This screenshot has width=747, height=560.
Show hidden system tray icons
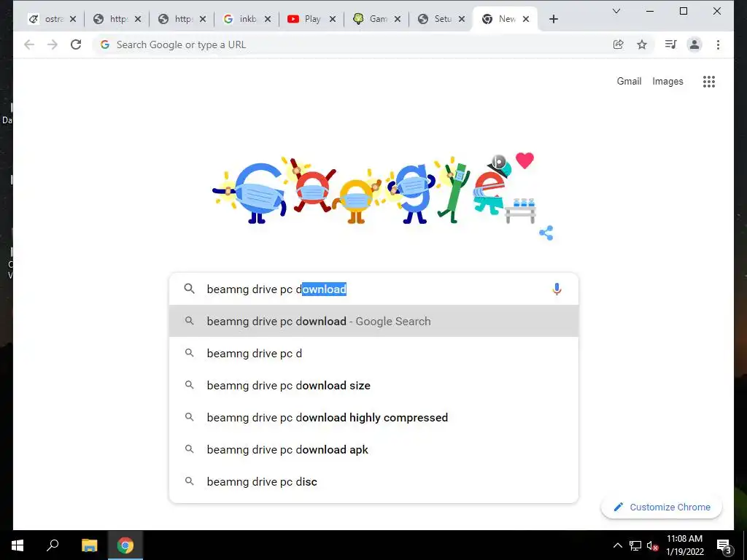(617, 545)
